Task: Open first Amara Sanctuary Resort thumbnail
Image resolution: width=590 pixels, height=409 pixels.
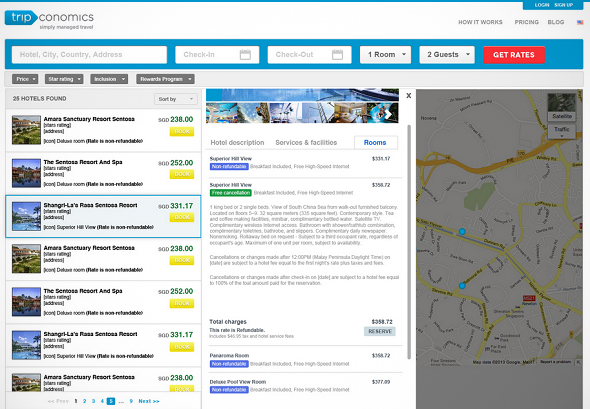Action: tap(26, 130)
